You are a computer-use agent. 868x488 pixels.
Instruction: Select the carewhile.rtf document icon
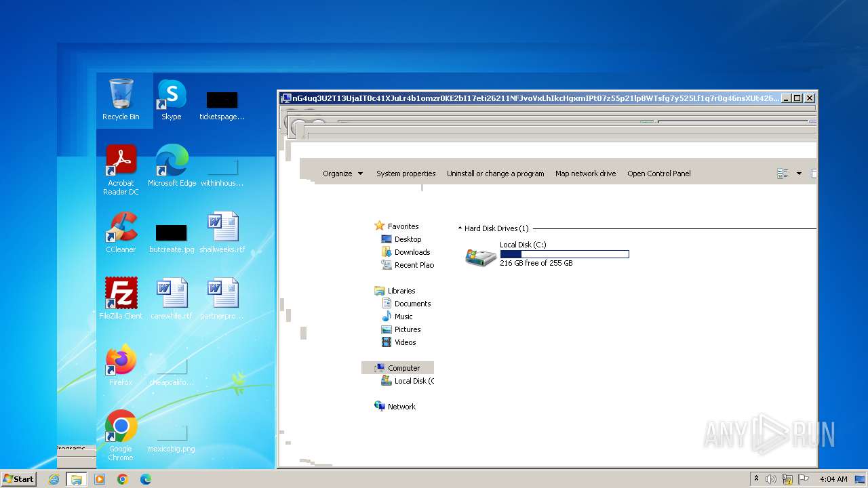pos(171,299)
